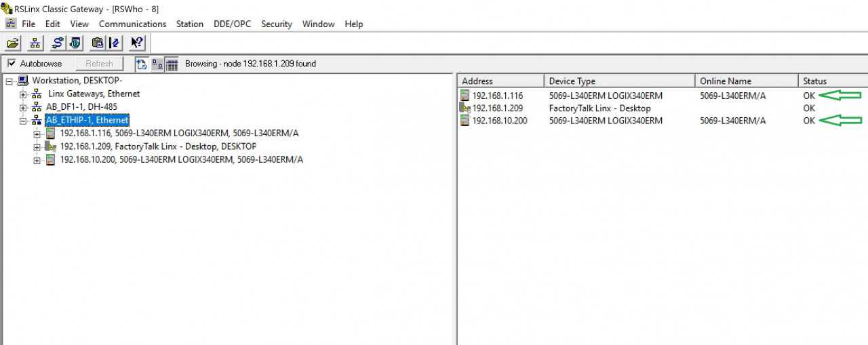Open the Communications menu

(132, 24)
